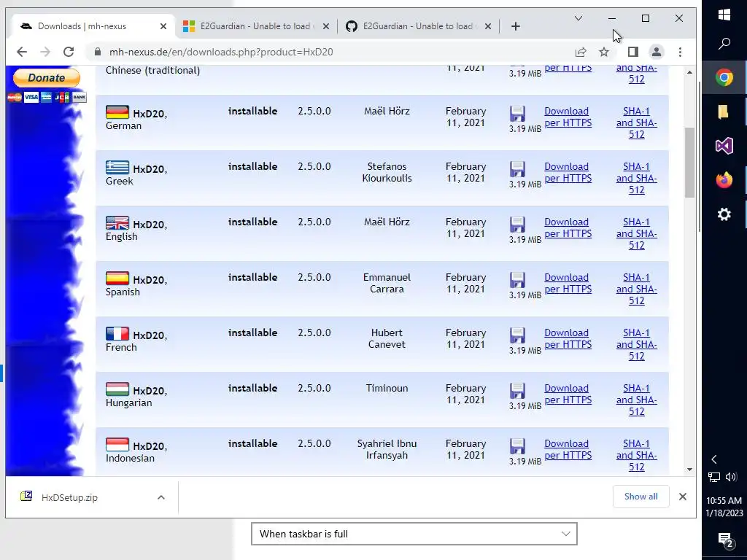The width and height of the screenshot is (747, 560).
Task: Click the floppy disk icon in German row
Action: pos(517,114)
